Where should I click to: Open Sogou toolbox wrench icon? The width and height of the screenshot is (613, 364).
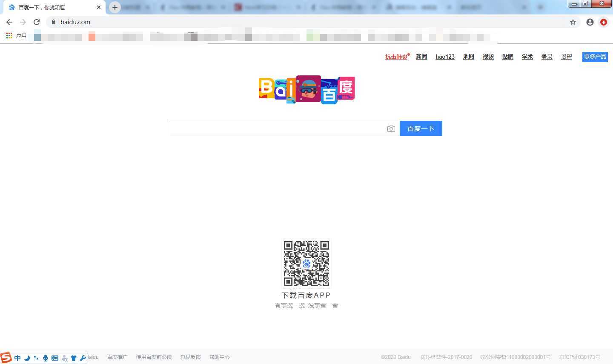point(83,358)
